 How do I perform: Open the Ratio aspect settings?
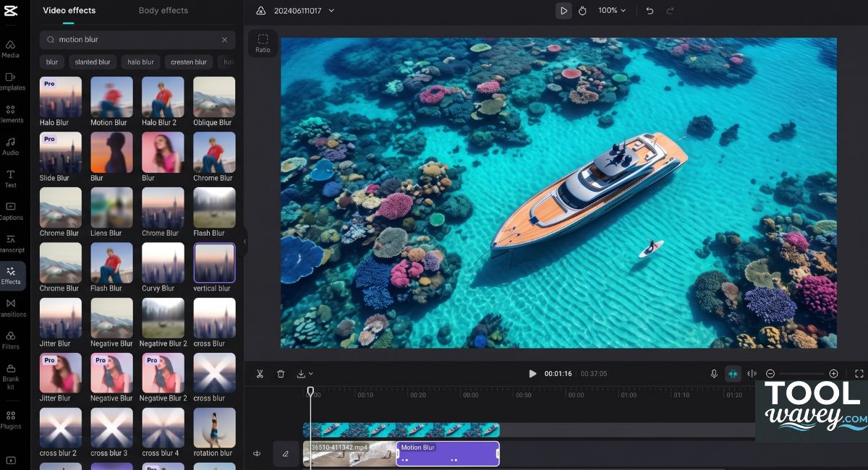[263, 43]
